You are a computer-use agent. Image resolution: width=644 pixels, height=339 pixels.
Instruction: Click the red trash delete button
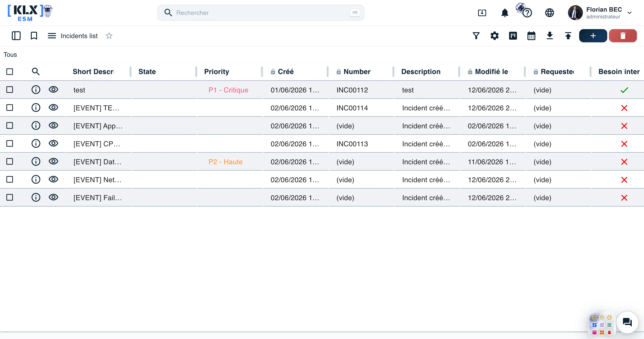pyautogui.click(x=623, y=36)
